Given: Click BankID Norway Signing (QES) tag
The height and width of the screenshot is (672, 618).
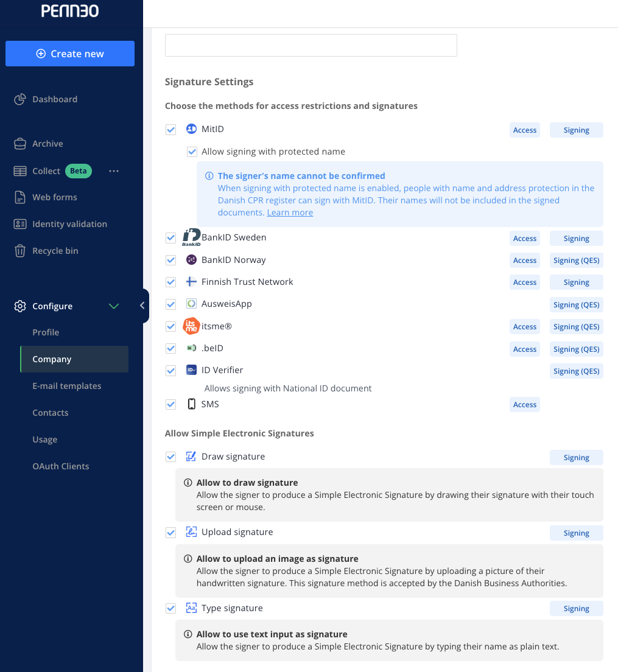Looking at the screenshot, I should [577, 260].
